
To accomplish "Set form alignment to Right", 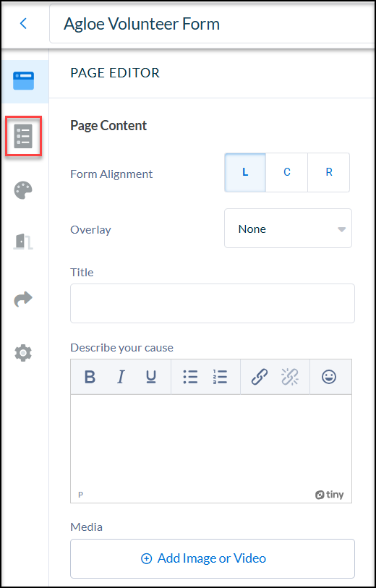I will pos(329,173).
